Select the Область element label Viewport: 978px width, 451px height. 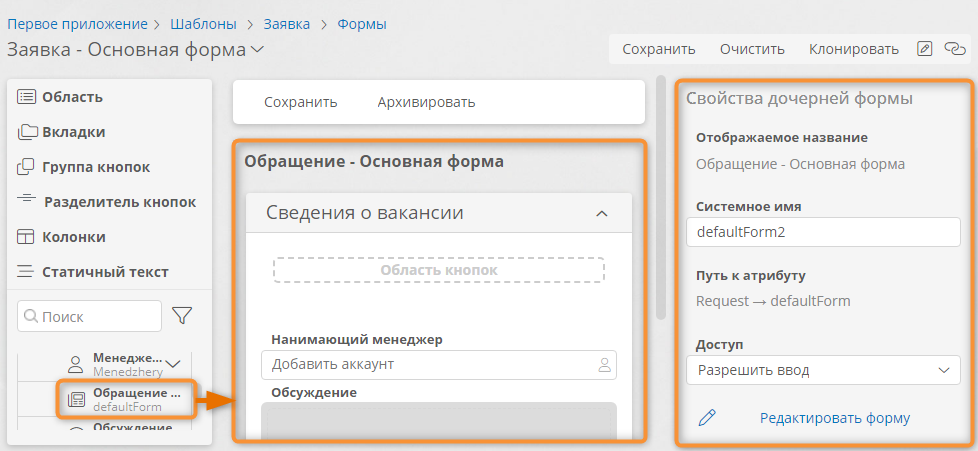[x=72, y=97]
